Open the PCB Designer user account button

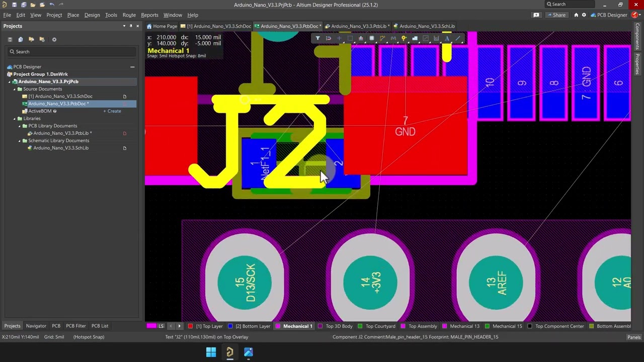tap(609, 15)
